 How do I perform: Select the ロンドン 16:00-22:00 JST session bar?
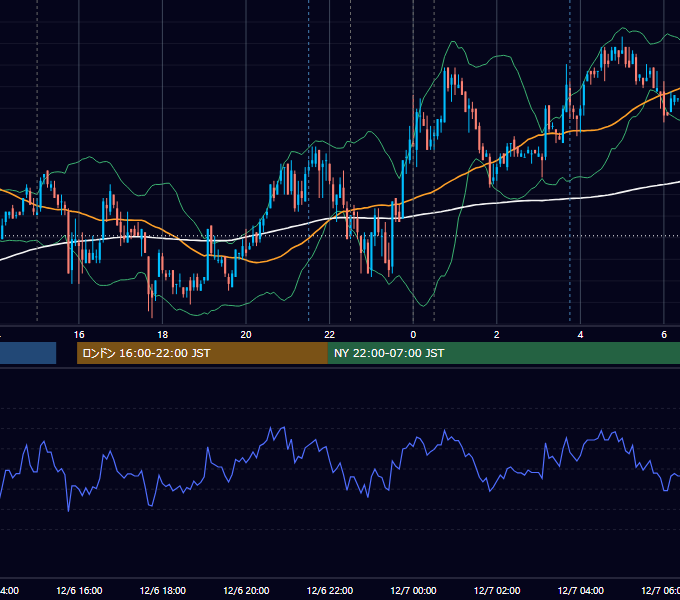click(202, 353)
